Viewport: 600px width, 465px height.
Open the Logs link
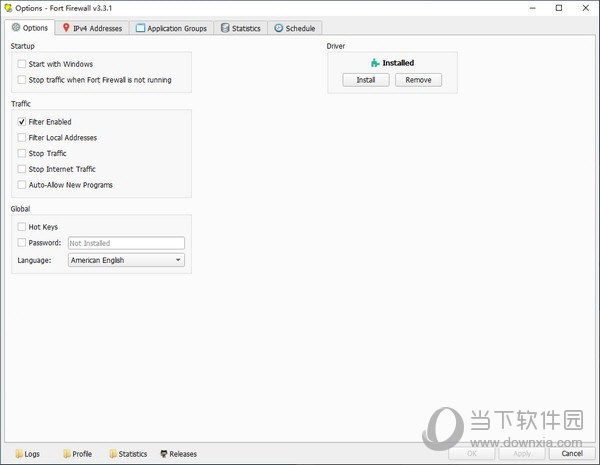28,454
